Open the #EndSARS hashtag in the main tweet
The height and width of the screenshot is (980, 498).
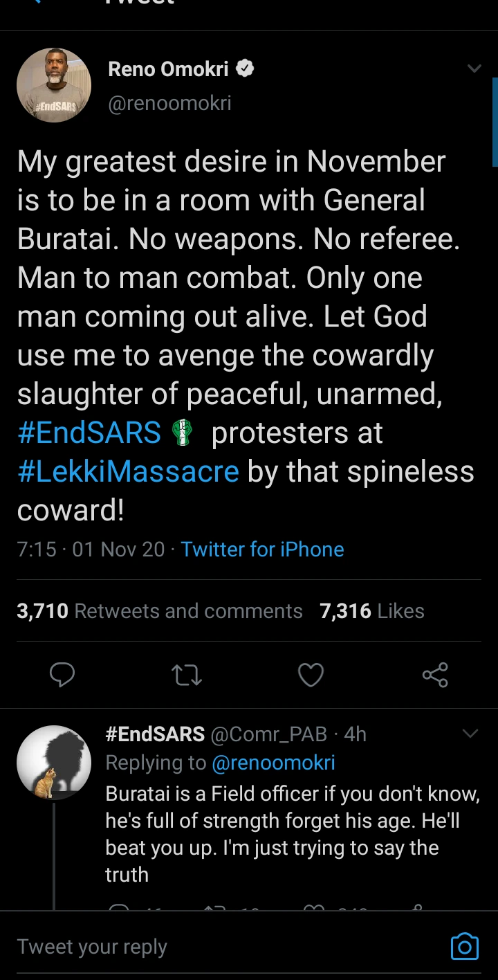pyautogui.click(x=89, y=433)
